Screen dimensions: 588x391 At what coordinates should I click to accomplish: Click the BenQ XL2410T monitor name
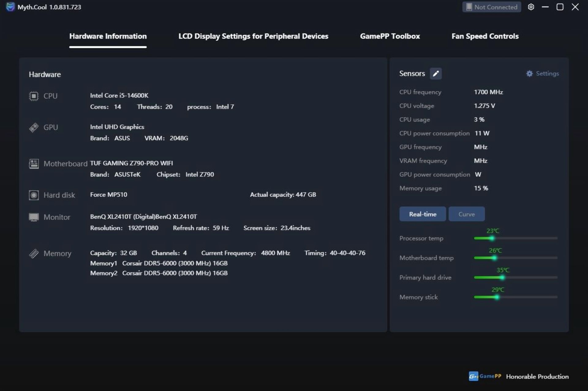143,217
